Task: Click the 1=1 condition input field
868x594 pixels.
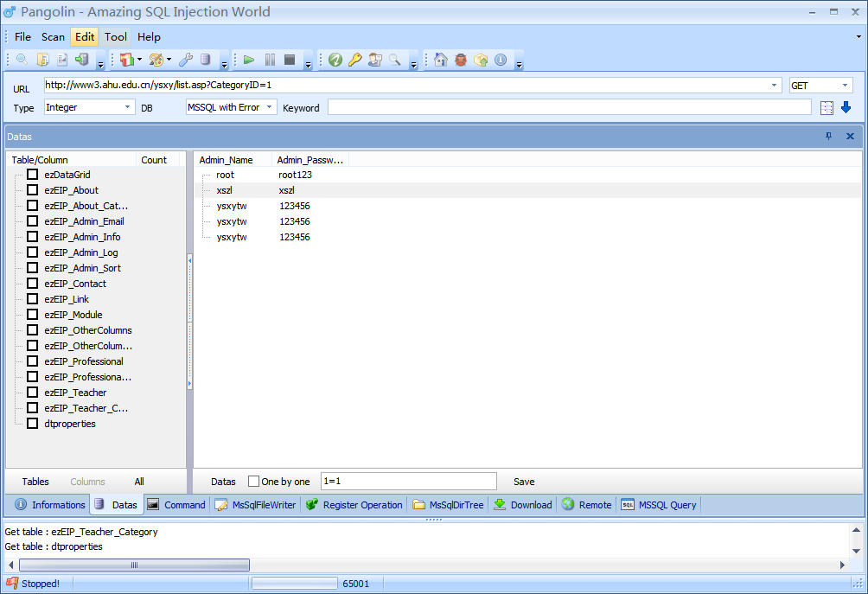Action: (x=409, y=481)
